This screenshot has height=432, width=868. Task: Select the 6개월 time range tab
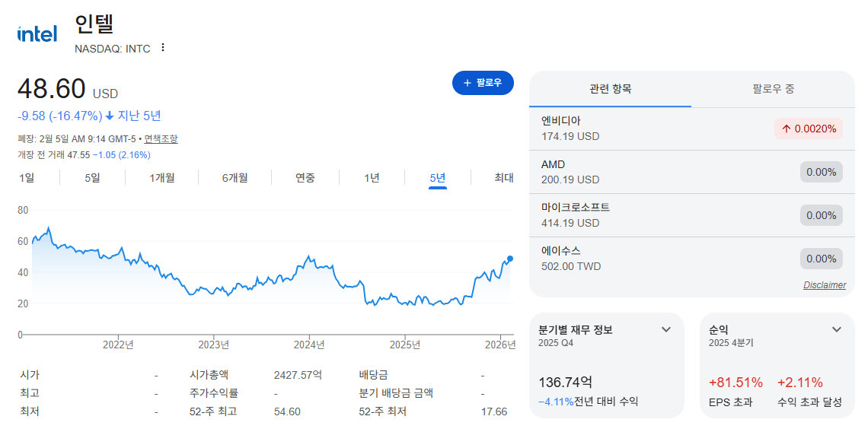(x=235, y=177)
